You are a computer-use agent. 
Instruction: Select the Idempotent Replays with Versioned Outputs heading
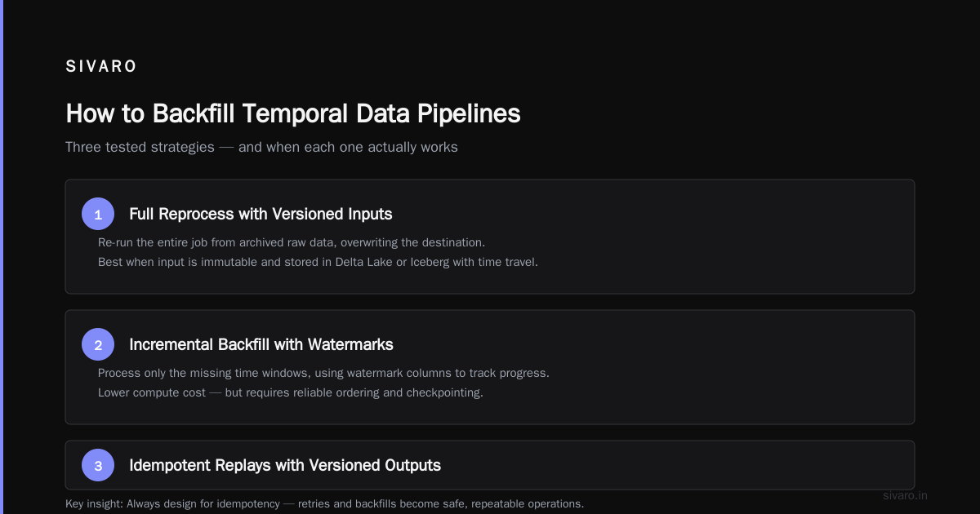285,465
